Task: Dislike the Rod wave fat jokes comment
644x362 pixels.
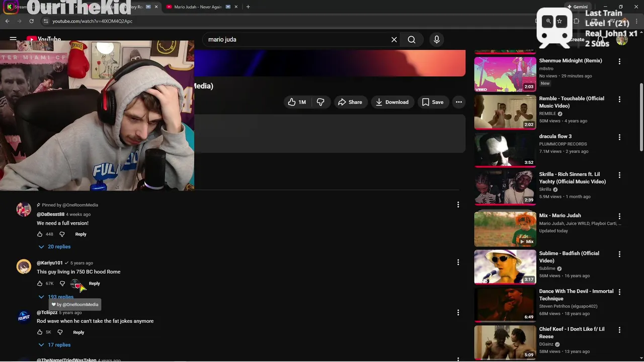Action: coord(60,332)
